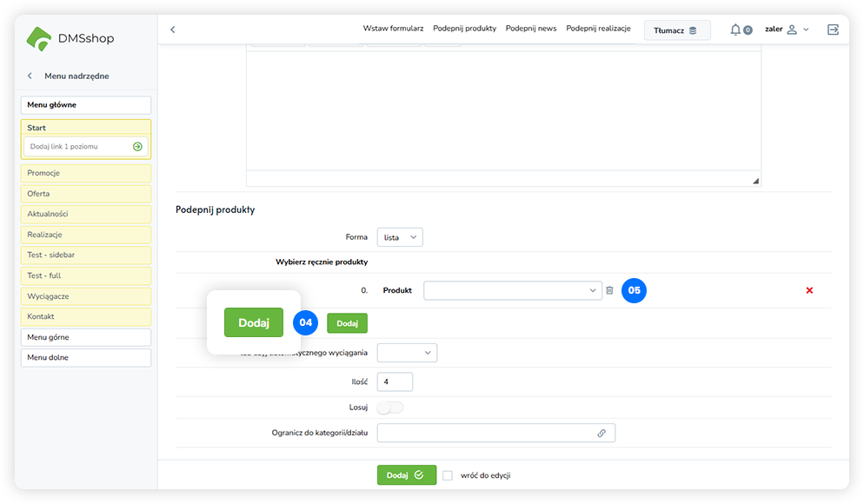Click the notification bell icon
Screen dimensions: 864x504
coord(736,30)
